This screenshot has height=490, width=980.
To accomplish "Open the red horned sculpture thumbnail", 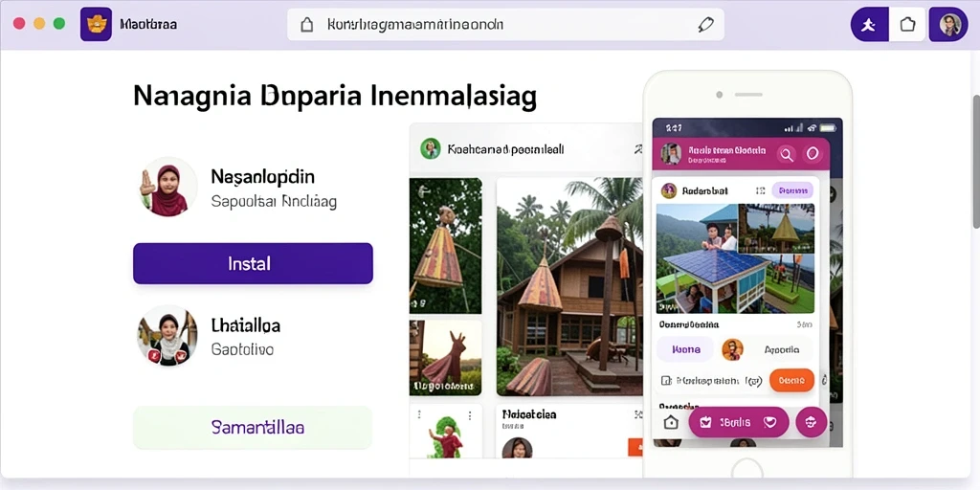I will [x=446, y=358].
